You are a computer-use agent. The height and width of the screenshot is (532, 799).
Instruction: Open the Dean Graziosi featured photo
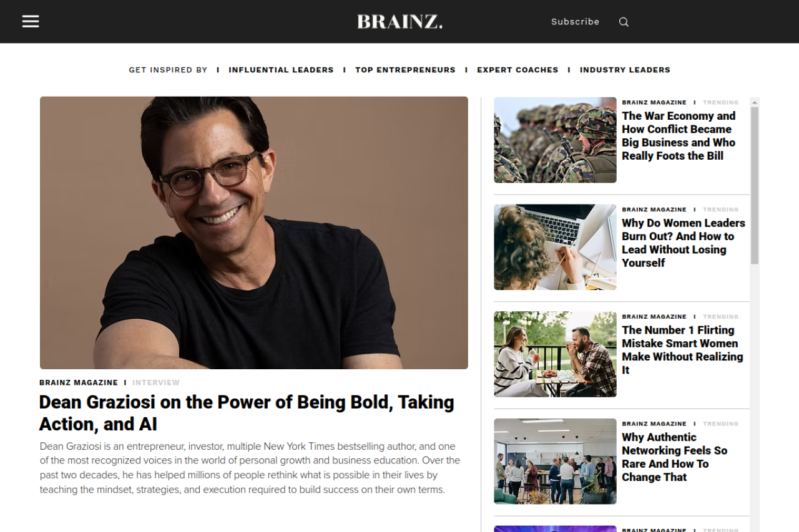(254, 233)
